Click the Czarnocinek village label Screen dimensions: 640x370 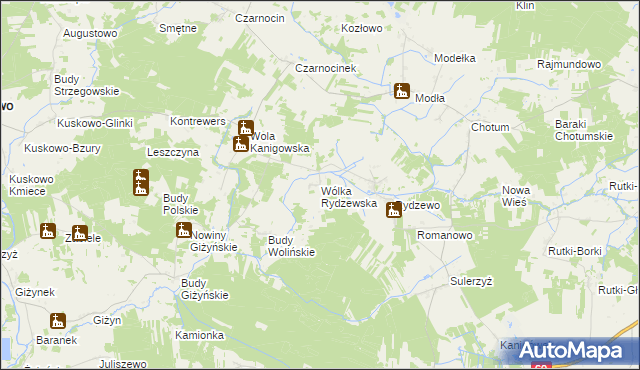[x=326, y=68]
